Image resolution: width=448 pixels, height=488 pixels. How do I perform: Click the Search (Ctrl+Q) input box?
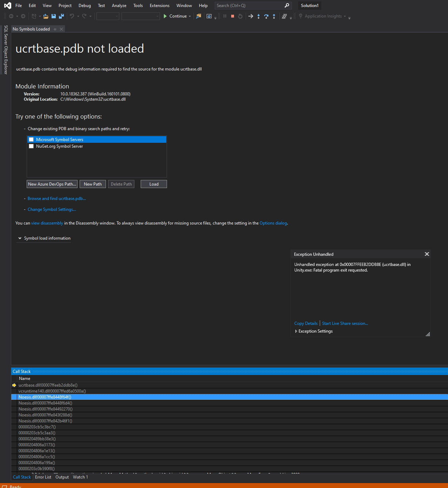(x=249, y=6)
